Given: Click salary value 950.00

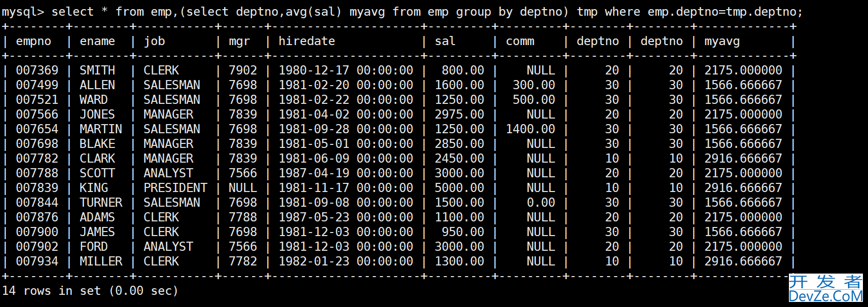Looking at the screenshot, I should [463, 232].
